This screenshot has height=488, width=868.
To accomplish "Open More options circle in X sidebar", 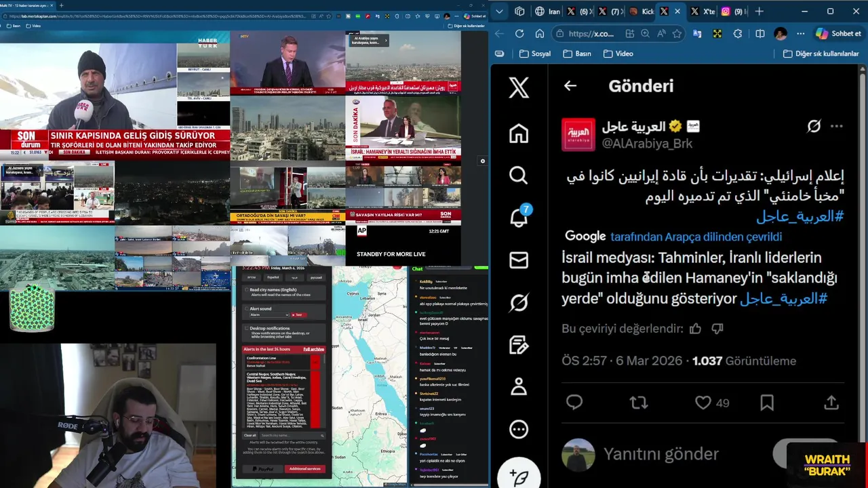I will [519, 429].
